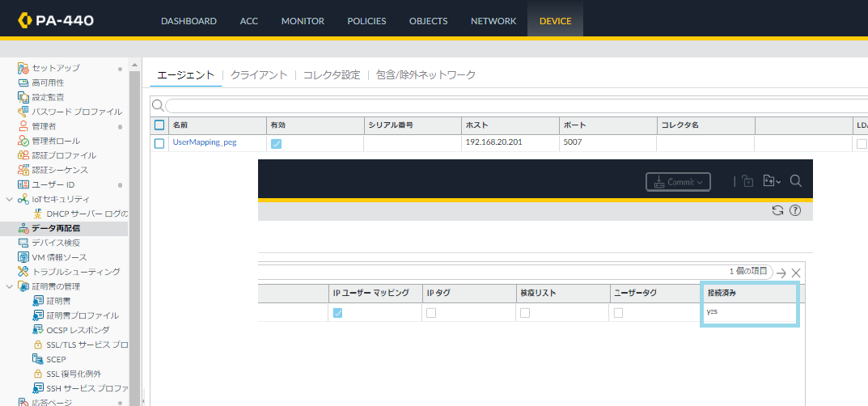
Task: Click the agent search magnifier icon
Action: click(x=157, y=105)
